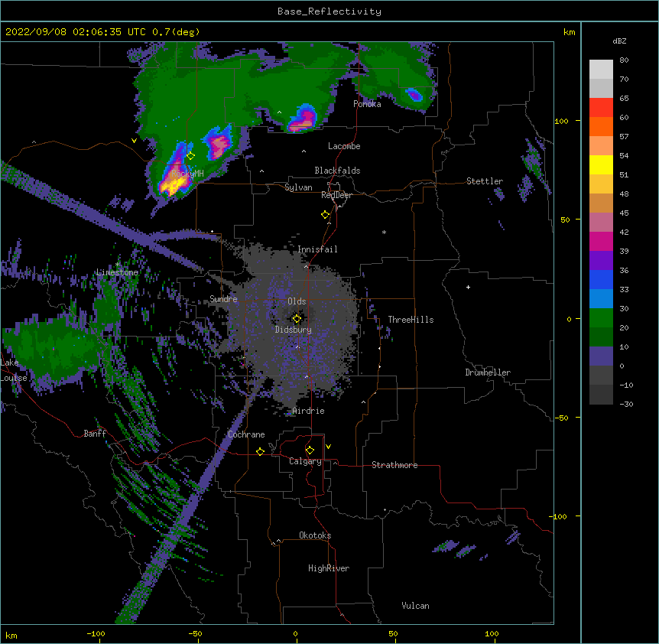Select the Lacombe city label
Viewport: 659px width, 644px height.
pos(344,146)
